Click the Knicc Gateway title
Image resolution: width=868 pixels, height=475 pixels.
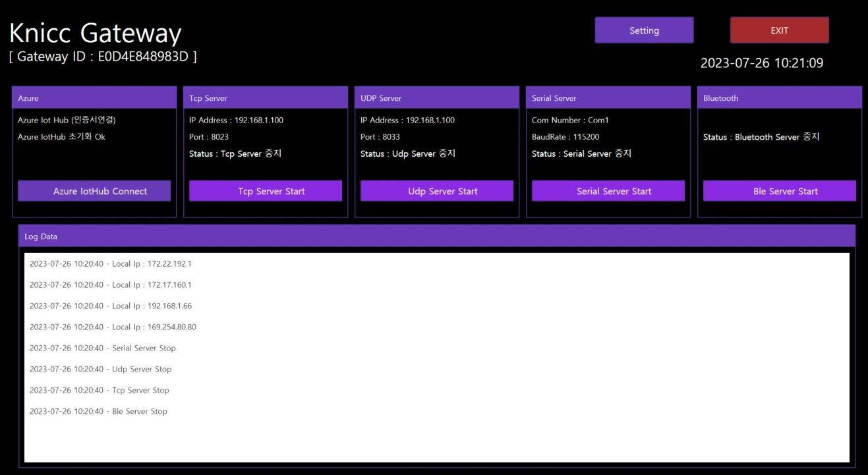[96, 32]
